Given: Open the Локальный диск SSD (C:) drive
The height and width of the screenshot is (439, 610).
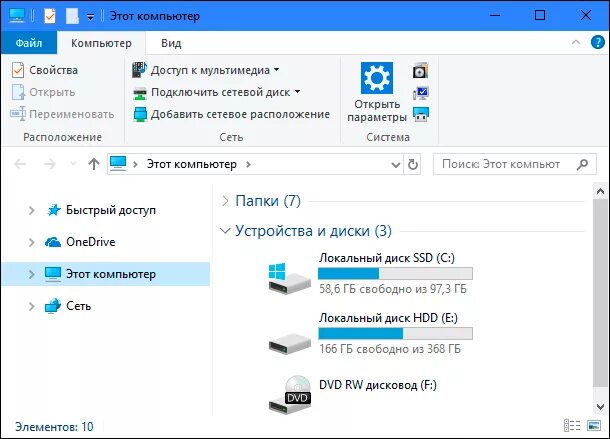Looking at the screenshot, I should (370, 273).
